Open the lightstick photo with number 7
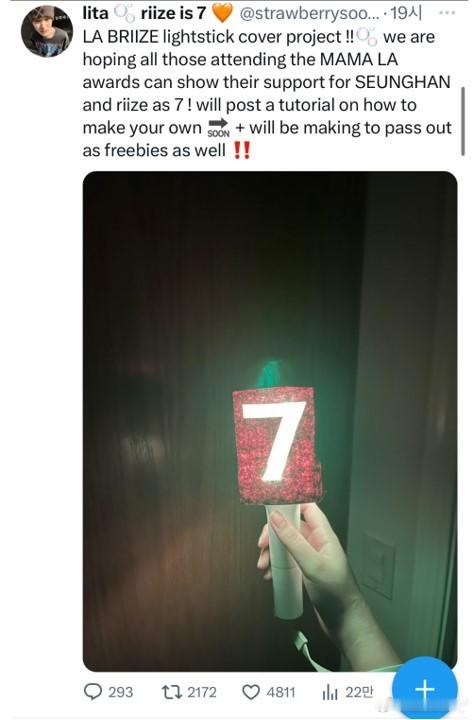 click(270, 421)
